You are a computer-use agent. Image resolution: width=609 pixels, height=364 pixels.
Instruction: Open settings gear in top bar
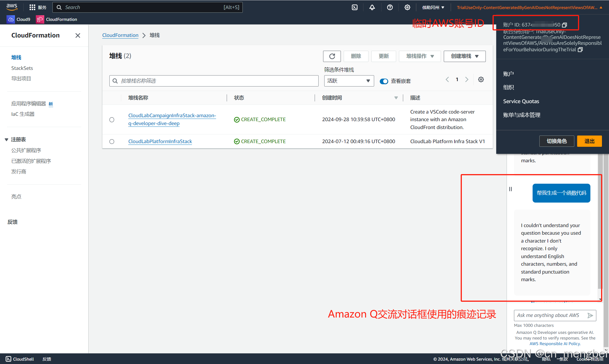pyautogui.click(x=407, y=7)
